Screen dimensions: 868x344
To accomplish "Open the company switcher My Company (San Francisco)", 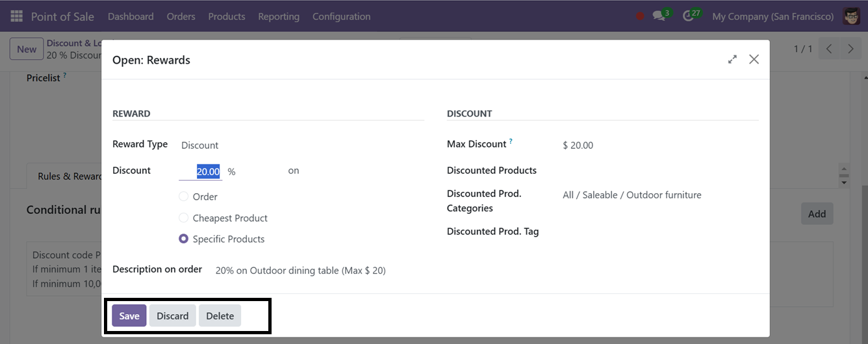I will point(772,16).
